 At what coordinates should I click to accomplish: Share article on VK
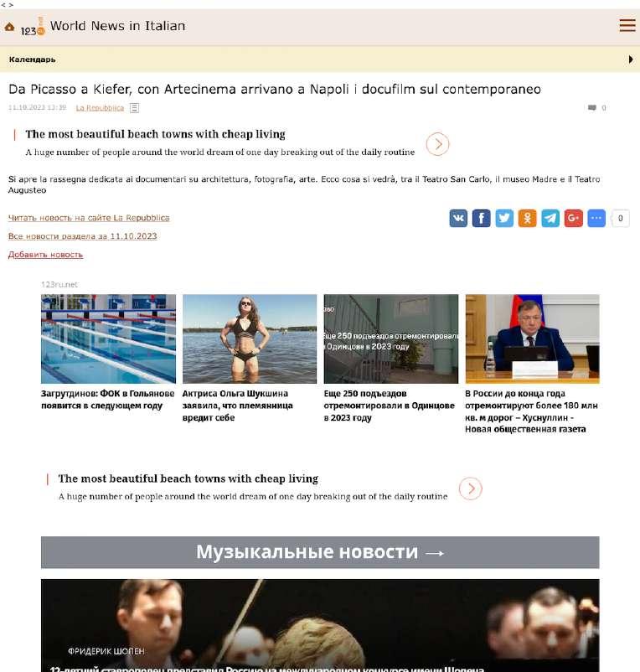458,218
